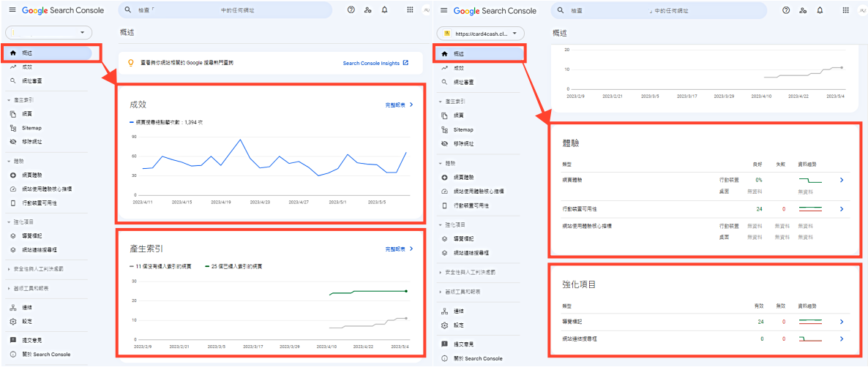Open Search Console Insights link

coord(375,64)
